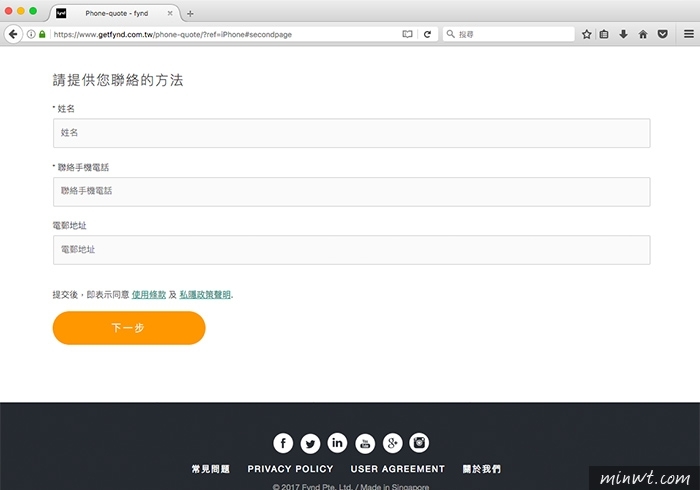Click the search magnifier icon
The width and height of the screenshot is (700, 490).
tap(450, 34)
